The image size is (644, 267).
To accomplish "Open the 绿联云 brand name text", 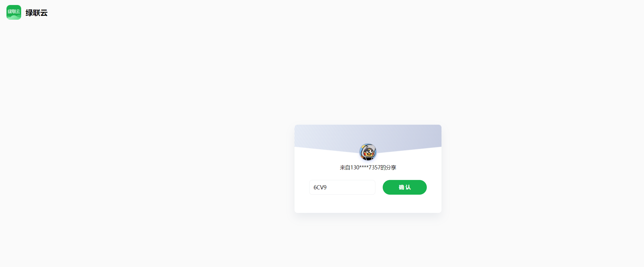I will click(36, 13).
